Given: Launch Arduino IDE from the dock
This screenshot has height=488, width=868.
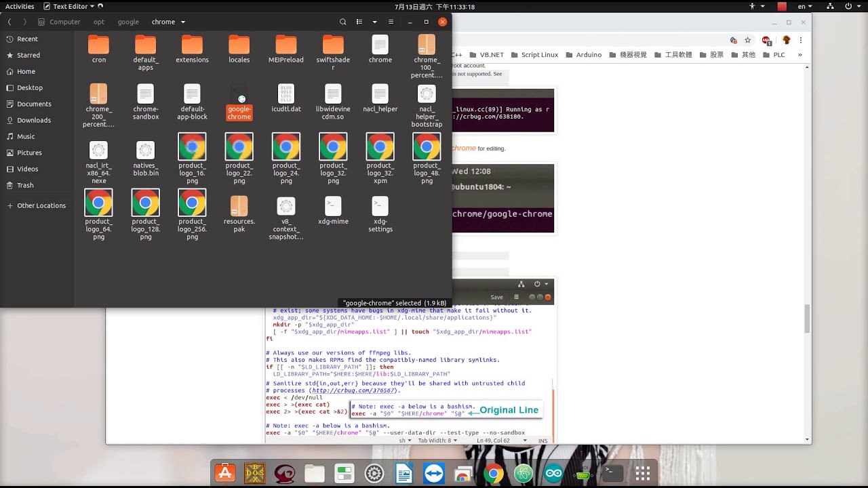Looking at the screenshot, I should click(553, 473).
